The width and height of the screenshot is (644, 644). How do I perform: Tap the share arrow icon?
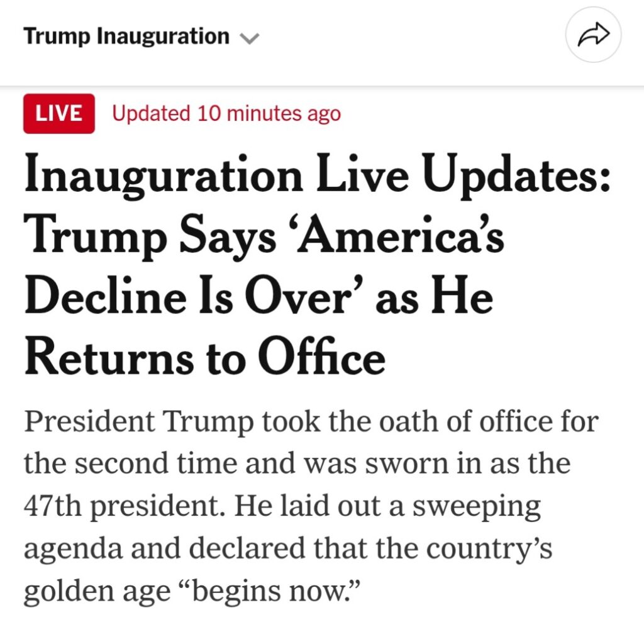[x=593, y=35]
